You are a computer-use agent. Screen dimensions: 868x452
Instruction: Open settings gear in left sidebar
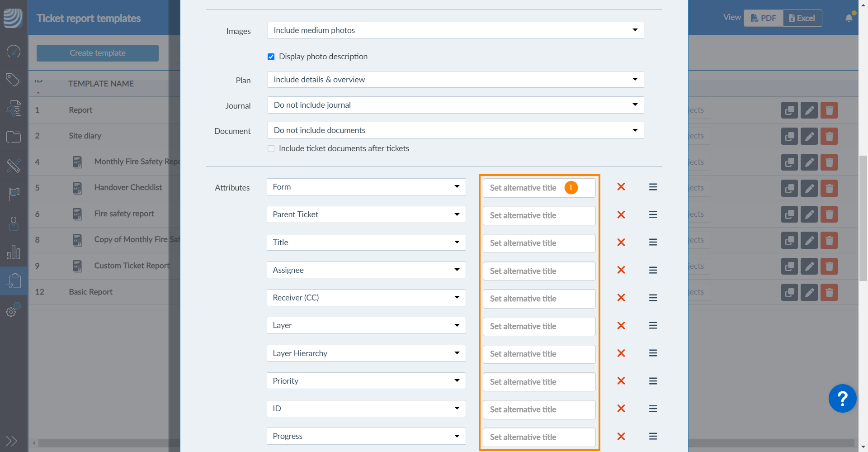pos(13,311)
